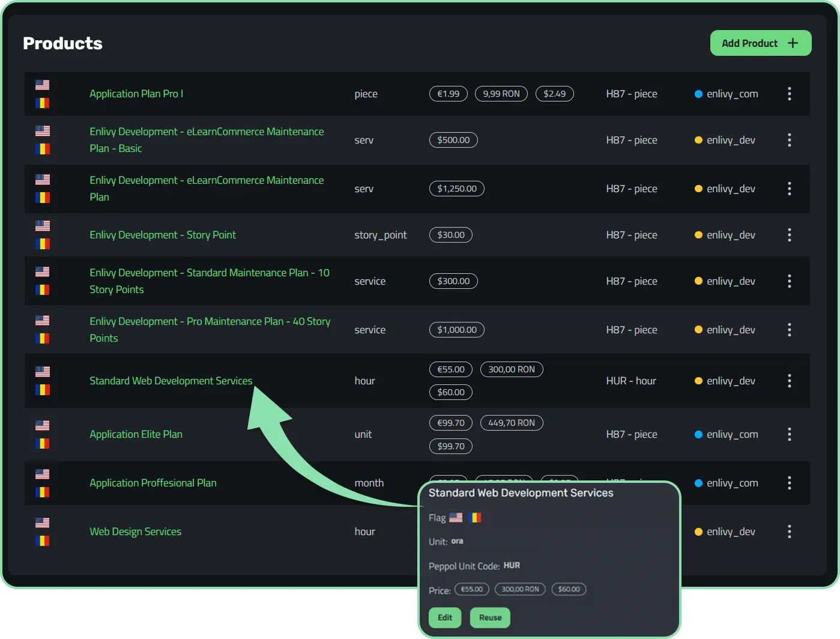The width and height of the screenshot is (840, 639).
Task: Click Reuse button in product popup
Action: click(490, 617)
